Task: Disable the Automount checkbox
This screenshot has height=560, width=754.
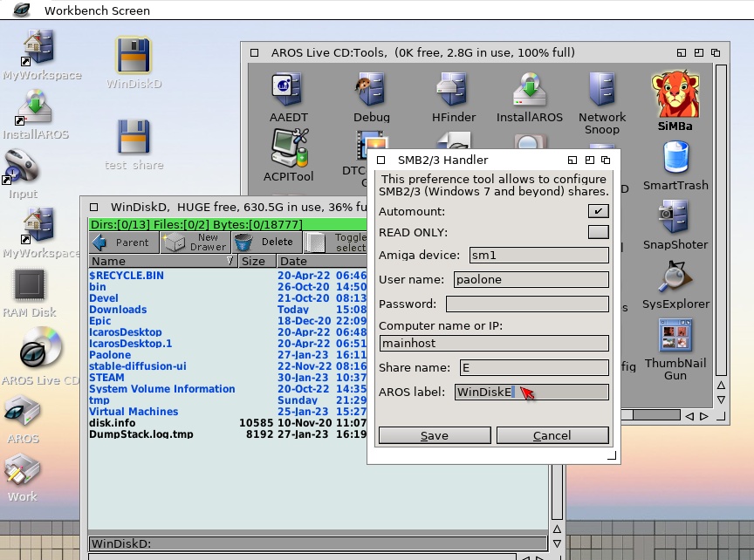Action: [598, 211]
